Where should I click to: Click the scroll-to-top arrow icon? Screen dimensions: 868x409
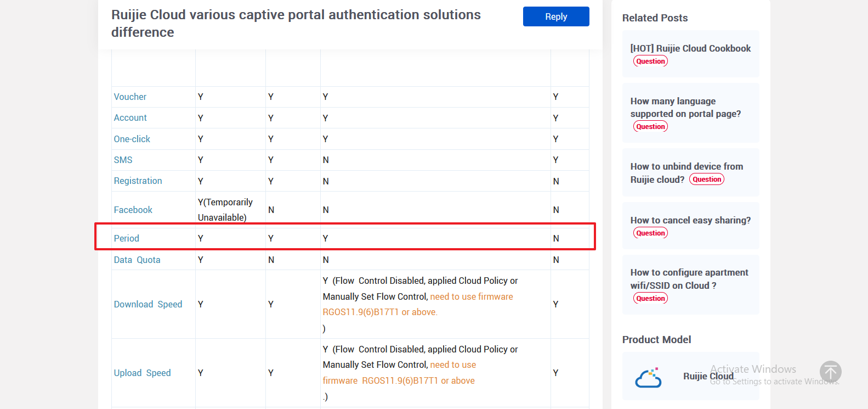coord(830,372)
